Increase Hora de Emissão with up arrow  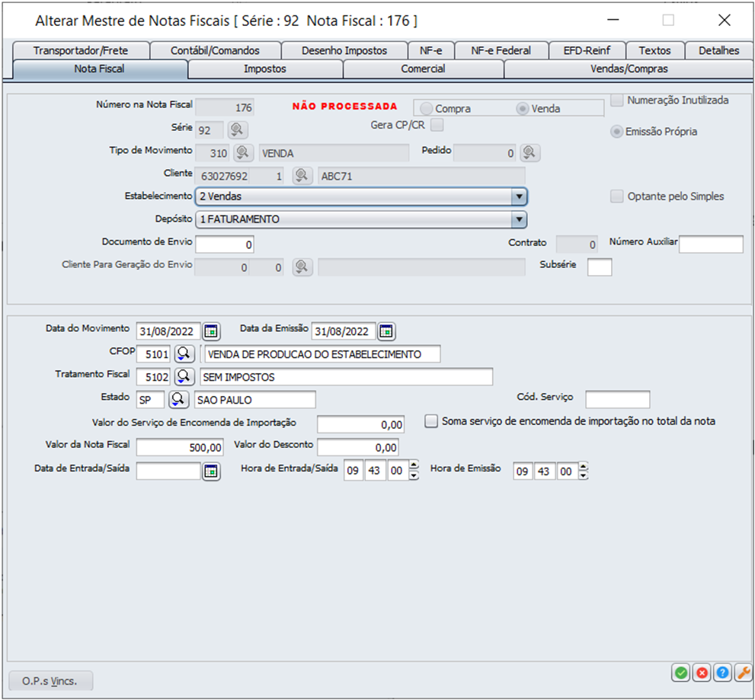583,465
